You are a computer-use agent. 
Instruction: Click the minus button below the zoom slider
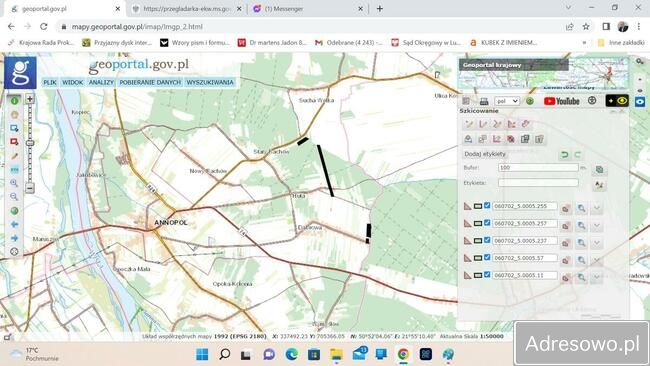coord(30,188)
